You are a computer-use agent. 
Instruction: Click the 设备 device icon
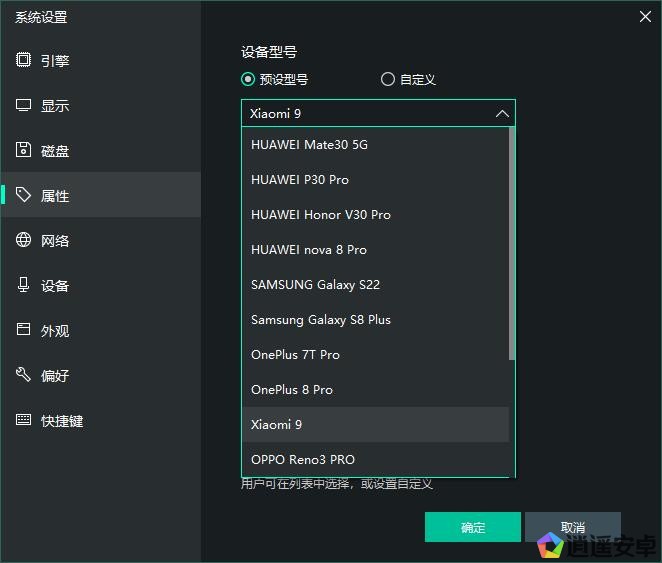[x=23, y=284]
